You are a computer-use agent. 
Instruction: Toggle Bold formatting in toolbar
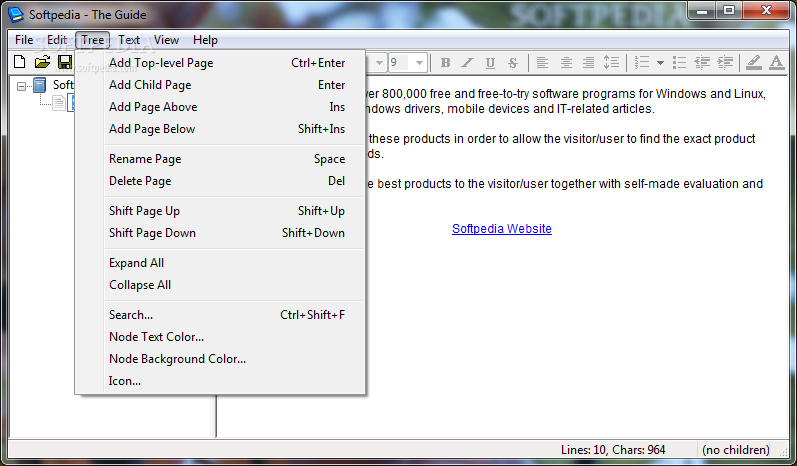click(445, 63)
